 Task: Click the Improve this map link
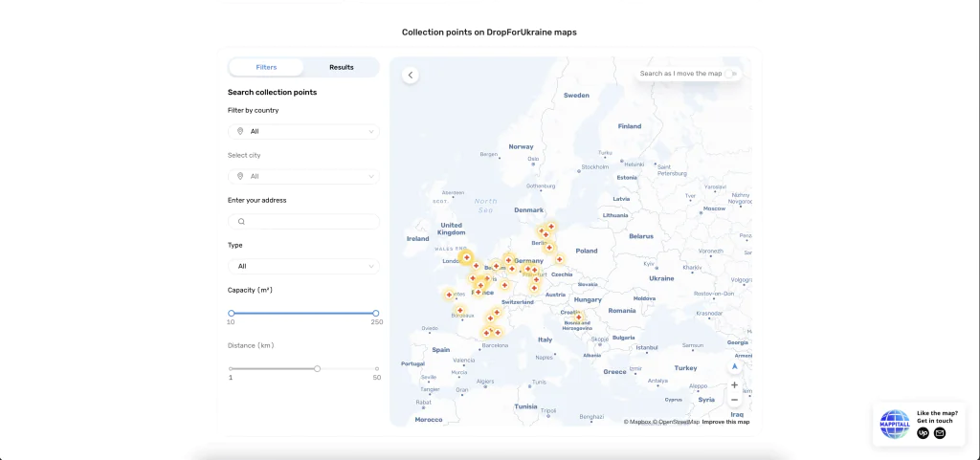[725, 422]
